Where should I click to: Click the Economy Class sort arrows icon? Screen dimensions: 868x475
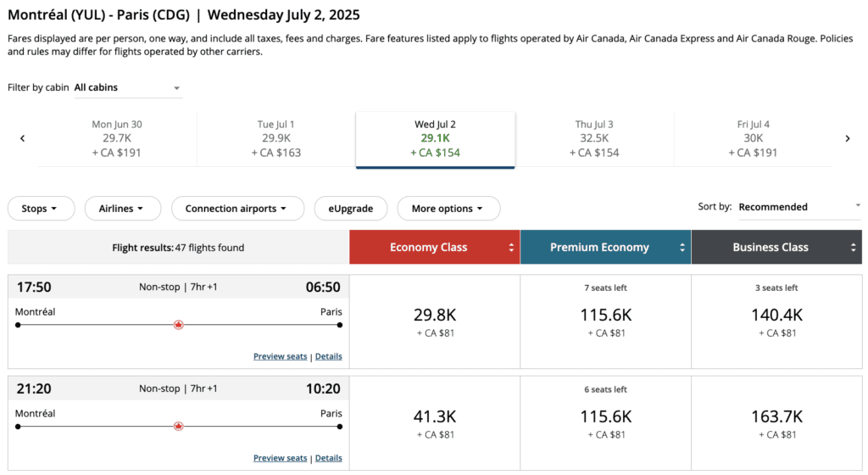click(511, 248)
